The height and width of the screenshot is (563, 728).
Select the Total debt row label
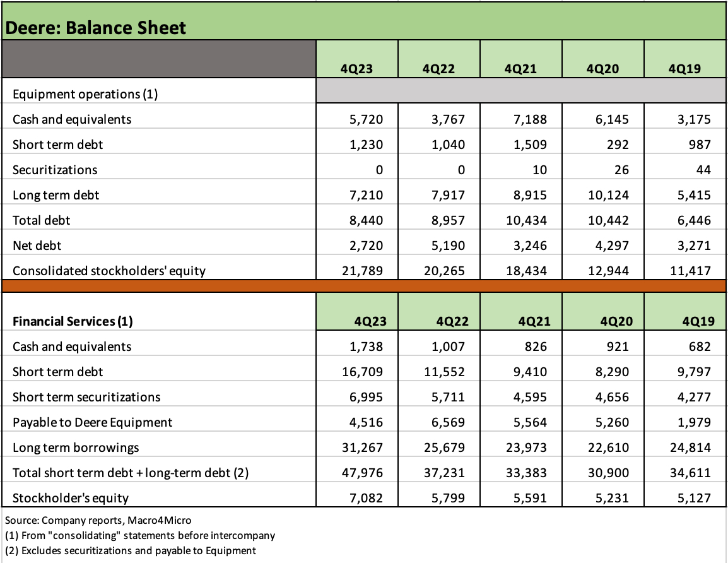point(42,220)
